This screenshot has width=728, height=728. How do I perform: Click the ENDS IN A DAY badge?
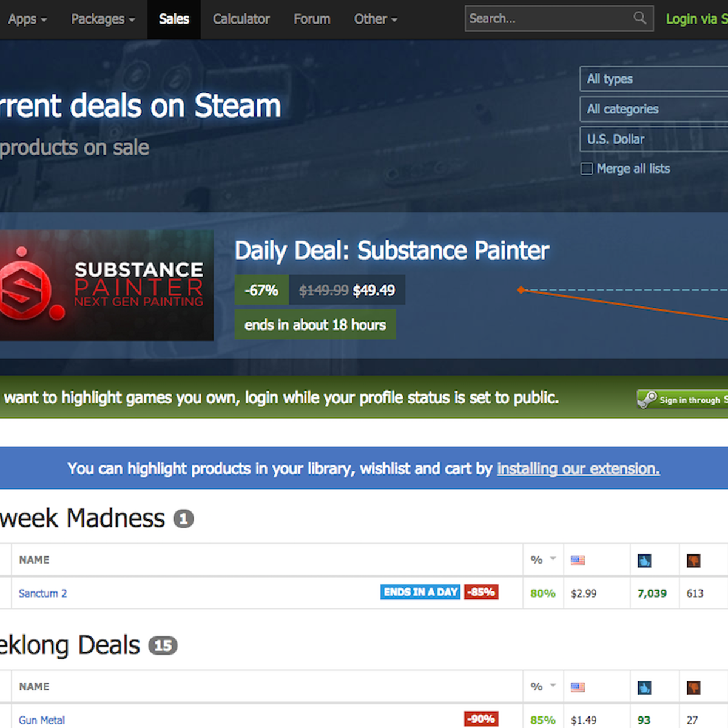pos(421,592)
